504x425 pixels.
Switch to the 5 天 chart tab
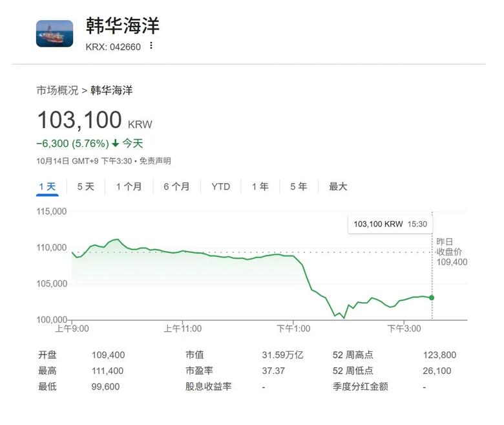pyautogui.click(x=85, y=186)
